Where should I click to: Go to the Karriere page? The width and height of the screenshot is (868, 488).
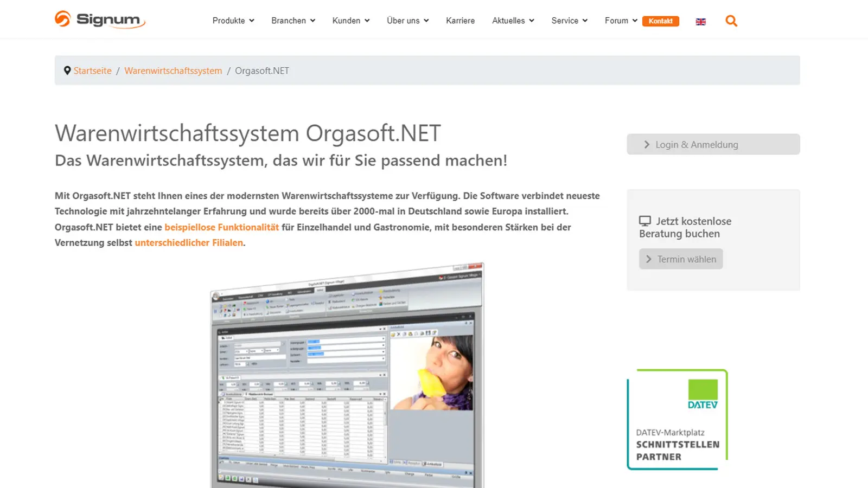(460, 21)
